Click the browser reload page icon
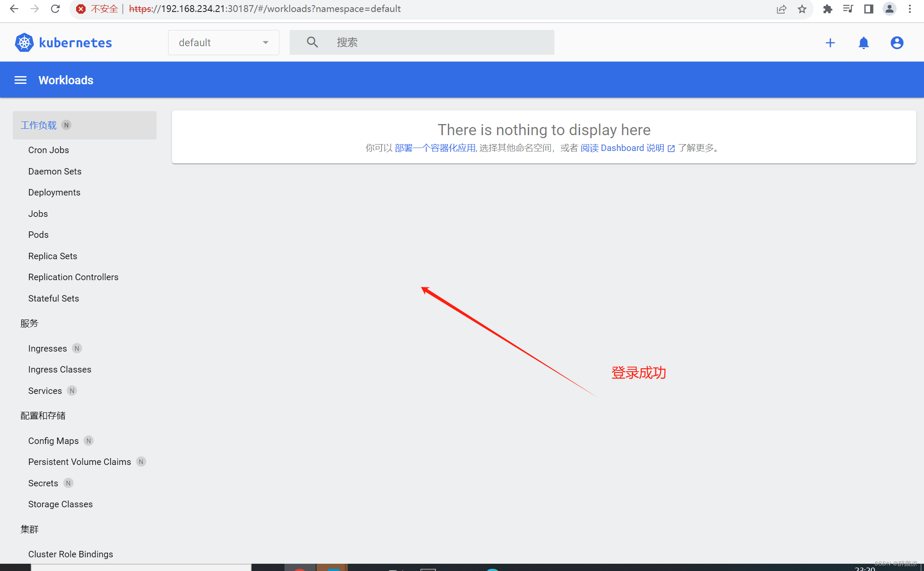Screen dimensions: 924x571 click(x=56, y=9)
